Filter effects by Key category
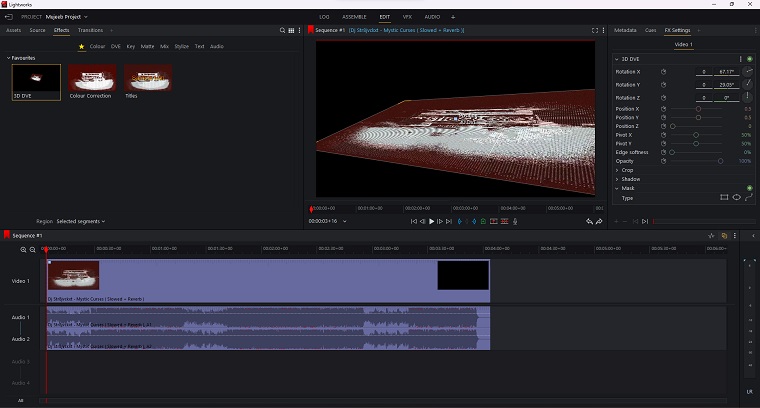 pyautogui.click(x=131, y=47)
